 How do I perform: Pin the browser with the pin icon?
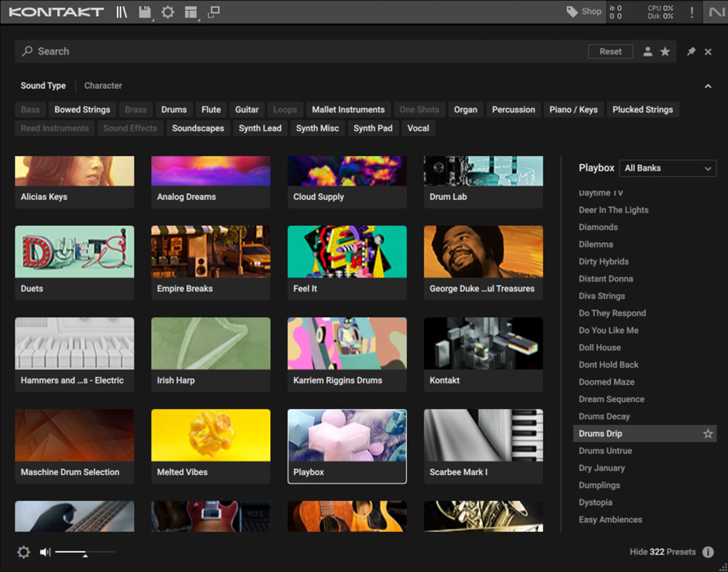click(691, 52)
